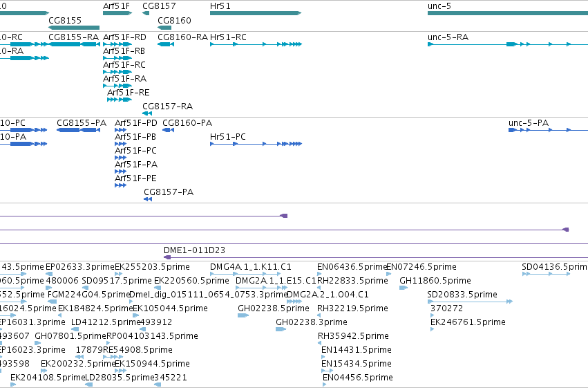588x388 pixels.
Task: Click EST GH11860.5prime
Action: pos(435,281)
